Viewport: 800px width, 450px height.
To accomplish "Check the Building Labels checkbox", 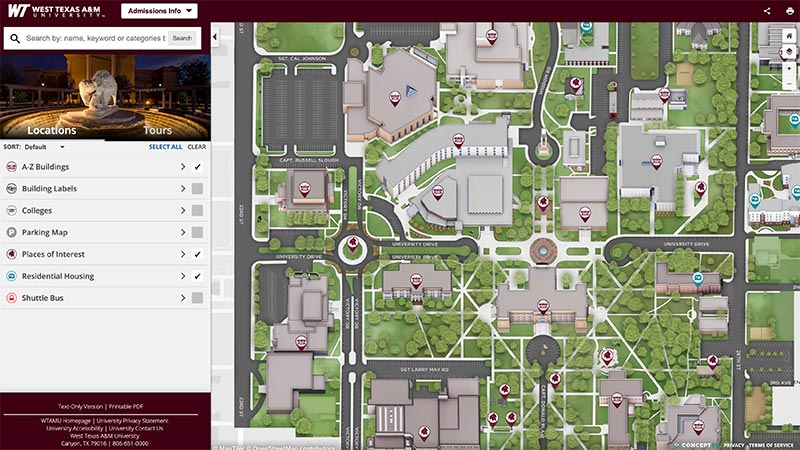I will pyautogui.click(x=197, y=189).
